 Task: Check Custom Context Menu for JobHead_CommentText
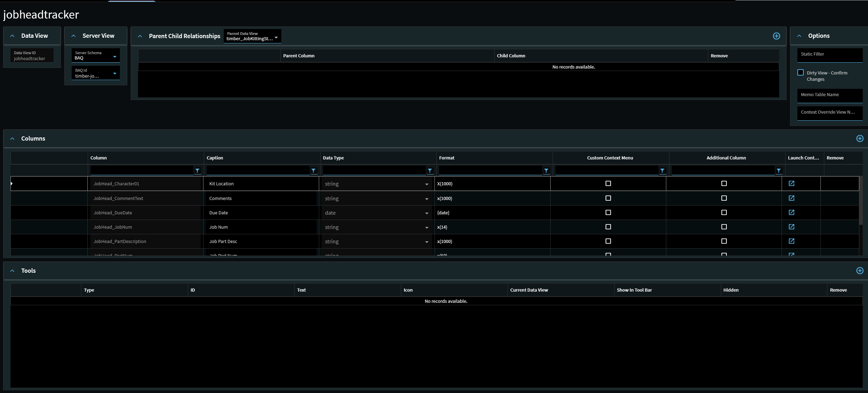(x=608, y=198)
